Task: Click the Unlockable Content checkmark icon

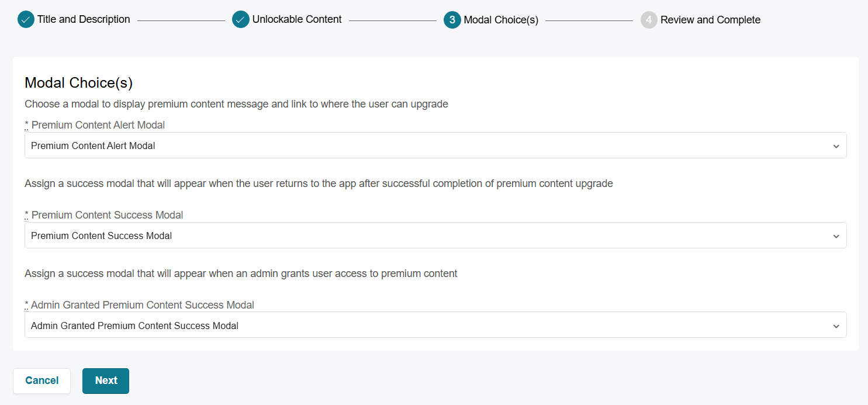Action: point(241,20)
